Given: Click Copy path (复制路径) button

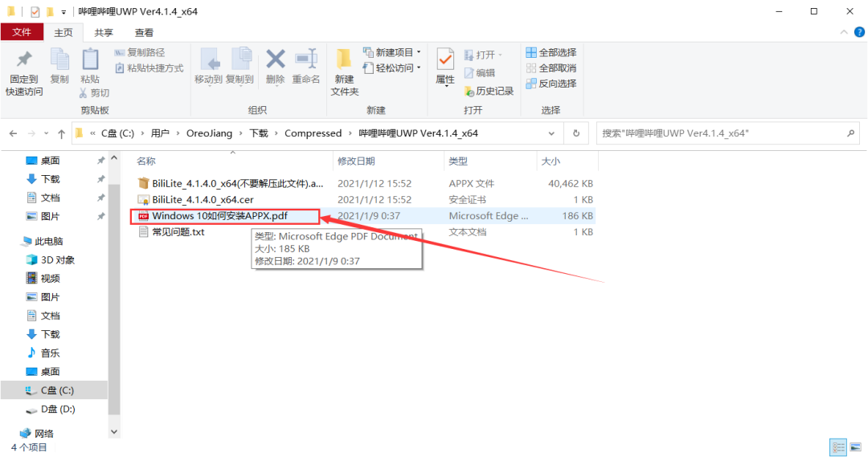Looking at the screenshot, I should click(140, 52).
